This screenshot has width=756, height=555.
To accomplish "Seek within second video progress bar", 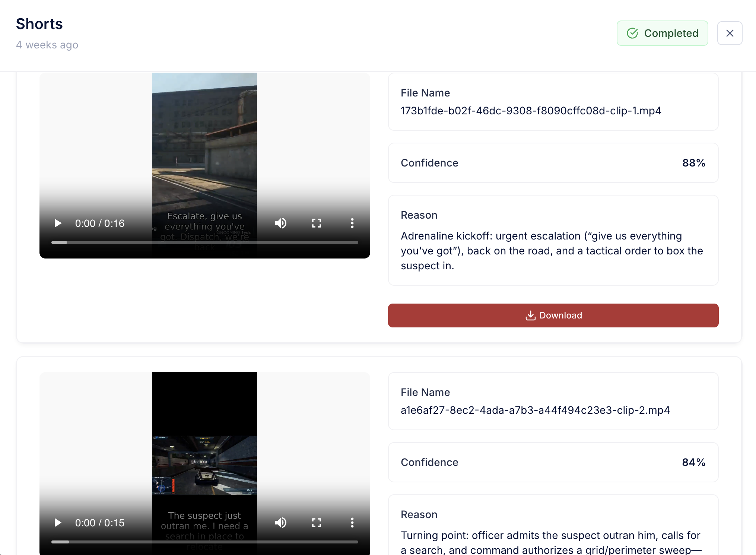I will (205, 542).
